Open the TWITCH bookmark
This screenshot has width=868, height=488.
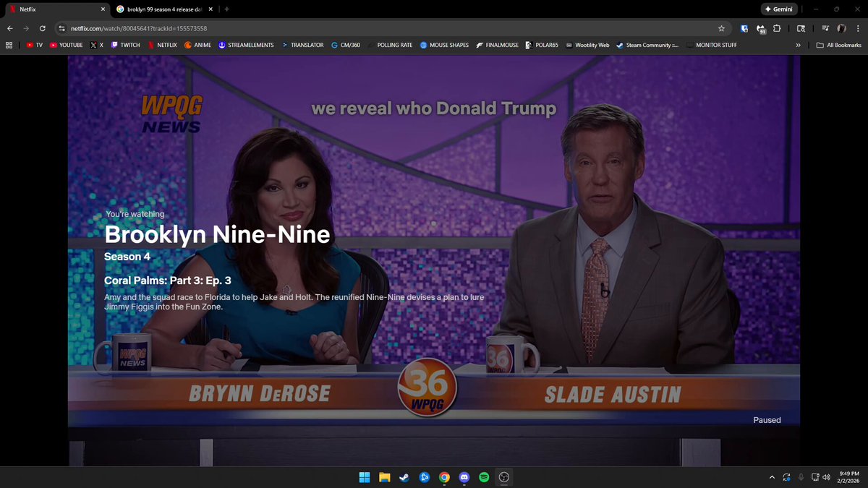(126, 45)
